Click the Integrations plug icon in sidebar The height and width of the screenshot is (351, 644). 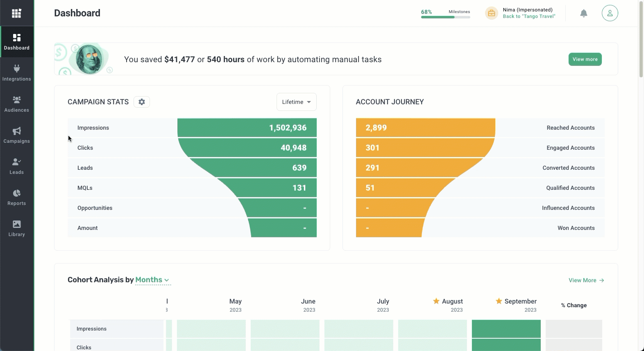(x=17, y=69)
